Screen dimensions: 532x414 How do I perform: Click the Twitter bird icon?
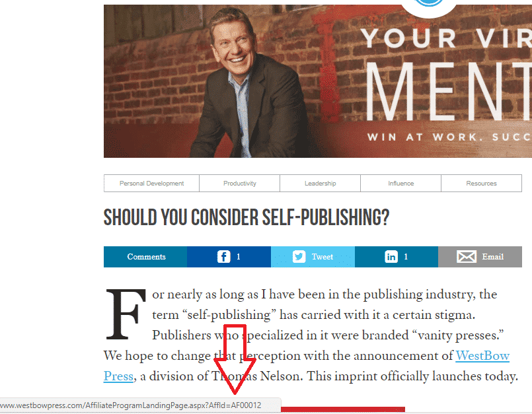(x=299, y=257)
